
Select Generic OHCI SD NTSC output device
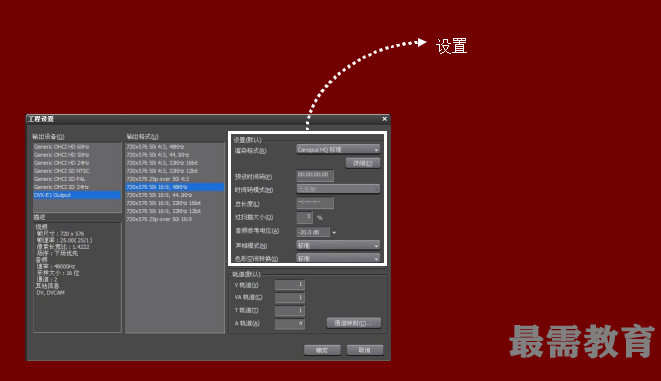(x=77, y=171)
